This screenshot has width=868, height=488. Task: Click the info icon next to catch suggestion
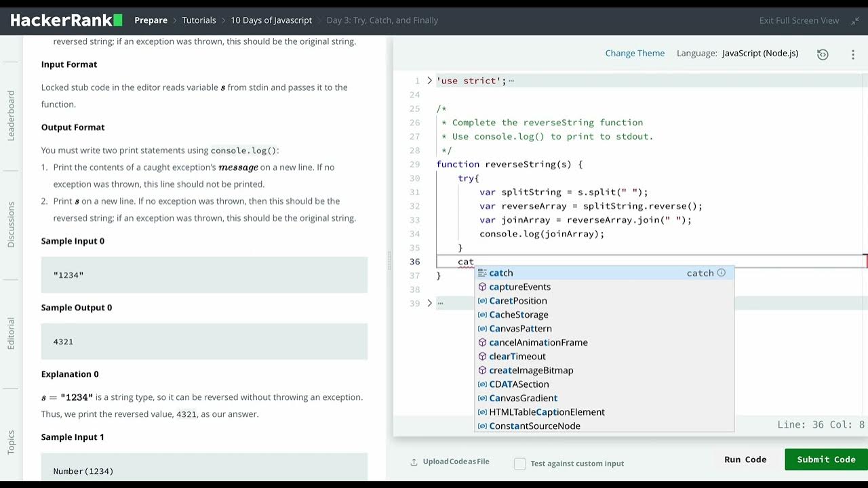(721, 272)
